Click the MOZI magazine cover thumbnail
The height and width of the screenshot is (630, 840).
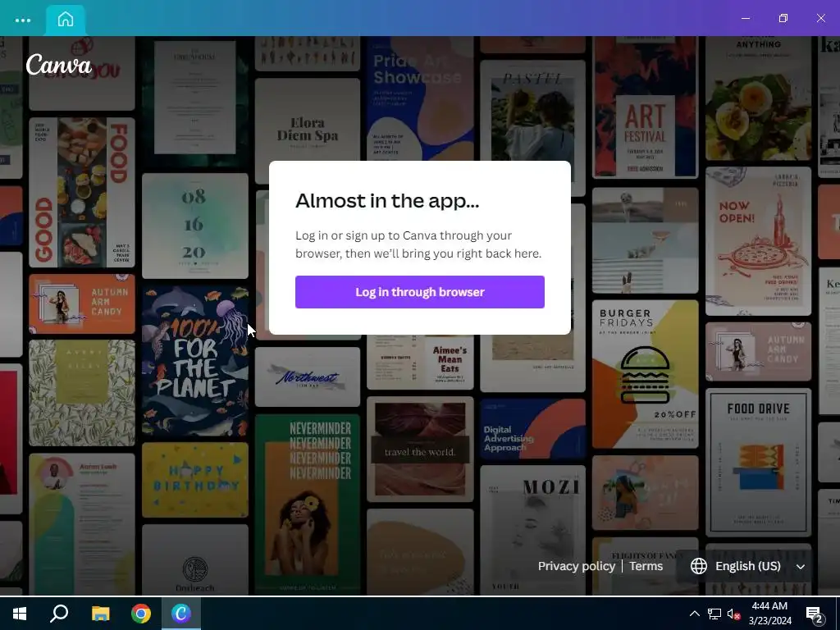[x=532, y=529]
